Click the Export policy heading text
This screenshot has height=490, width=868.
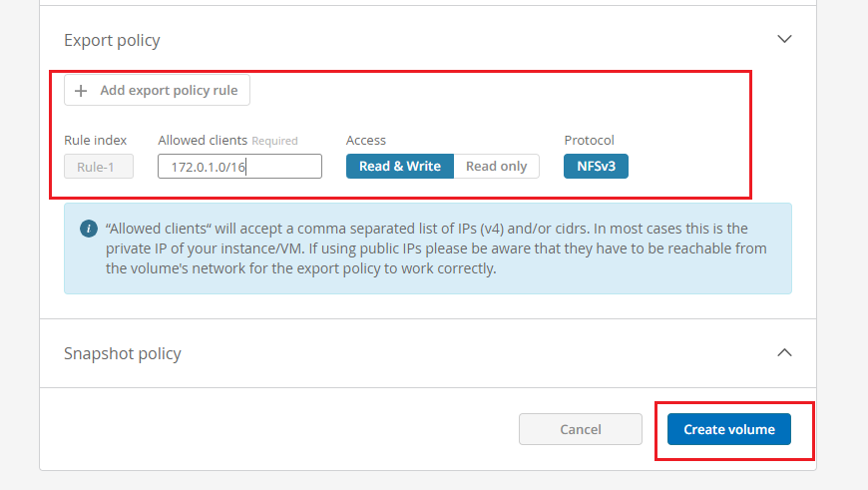(x=112, y=41)
